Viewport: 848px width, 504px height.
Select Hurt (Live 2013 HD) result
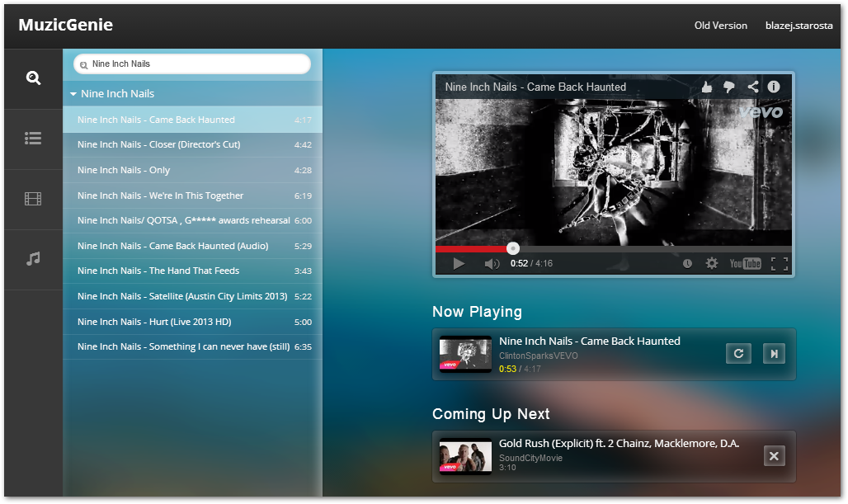click(x=192, y=322)
